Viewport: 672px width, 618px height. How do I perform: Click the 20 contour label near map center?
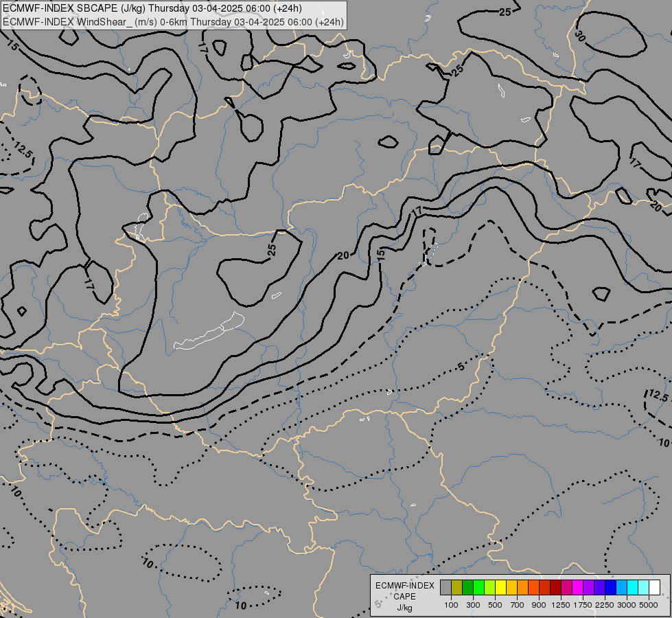coord(343,256)
